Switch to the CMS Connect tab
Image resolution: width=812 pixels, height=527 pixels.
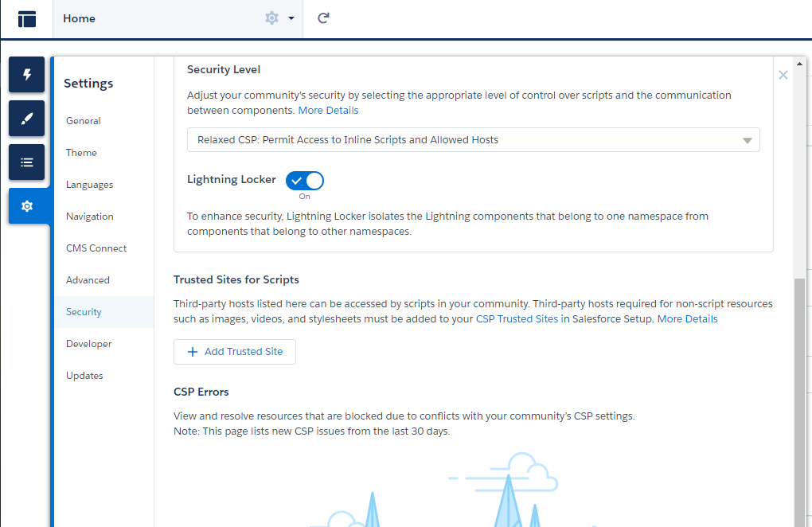pos(96,248)
